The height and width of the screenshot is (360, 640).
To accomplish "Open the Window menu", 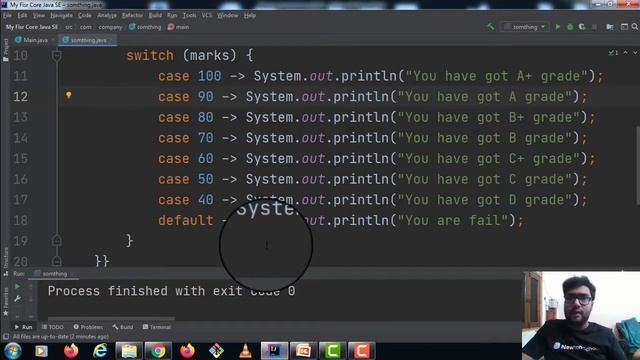I will pos(227,16).
